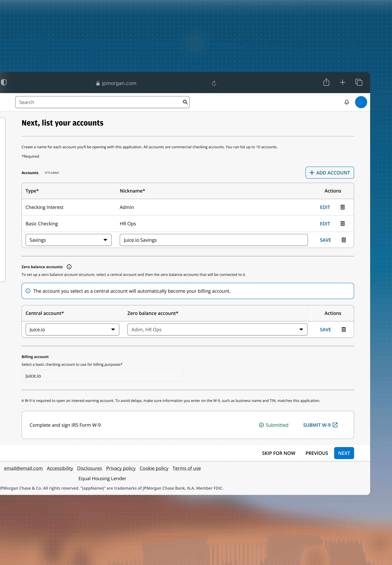Open zero balance accounts info tooltip
The image size is (392, 565).
[69, 267]
